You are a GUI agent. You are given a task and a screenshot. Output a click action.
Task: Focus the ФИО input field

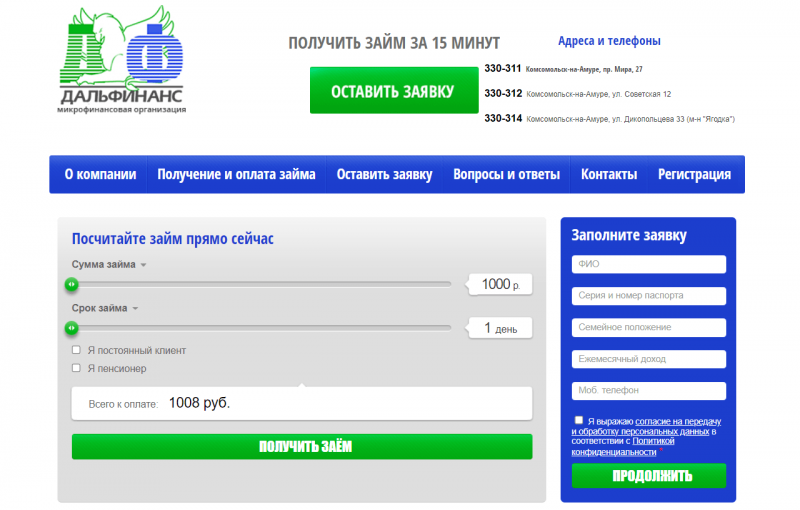pyautogui.click(x=648, y=264)
